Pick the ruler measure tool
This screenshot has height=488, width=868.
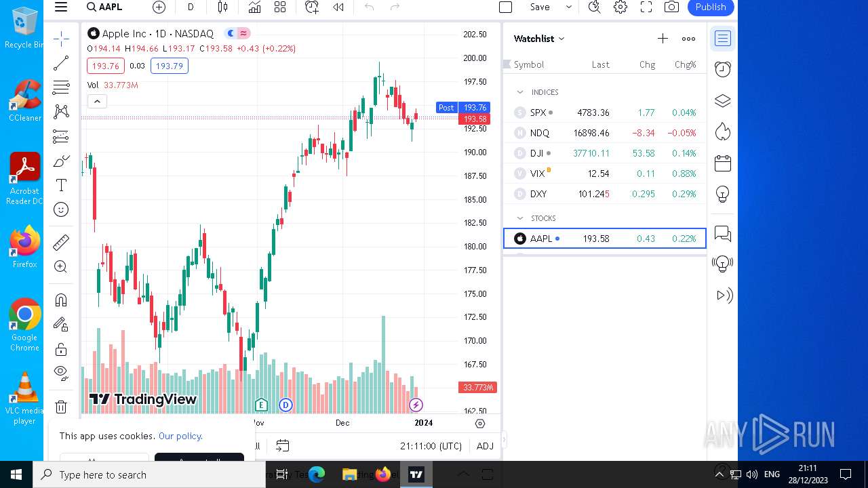click(61, 242)
